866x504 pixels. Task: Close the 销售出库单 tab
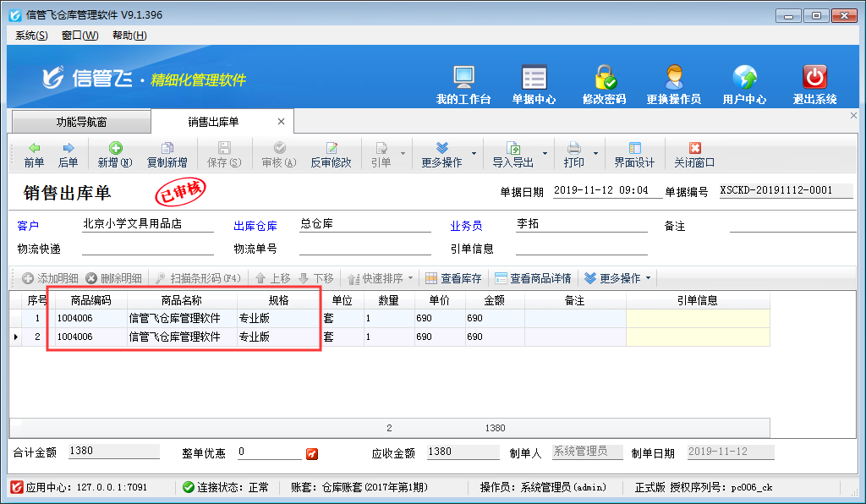tap(281, 123)
